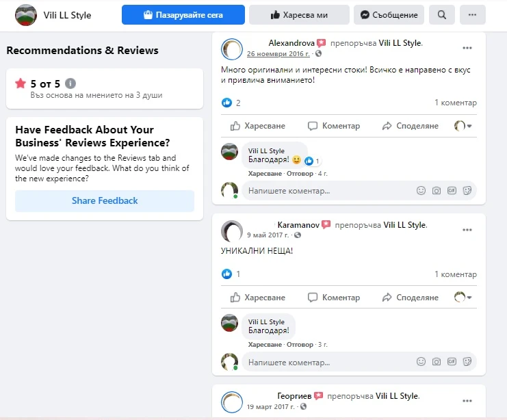Open the page's three-dots more options menu
Image resolution: width=507 pixels, height=420 pixels.
click(472, 15)
